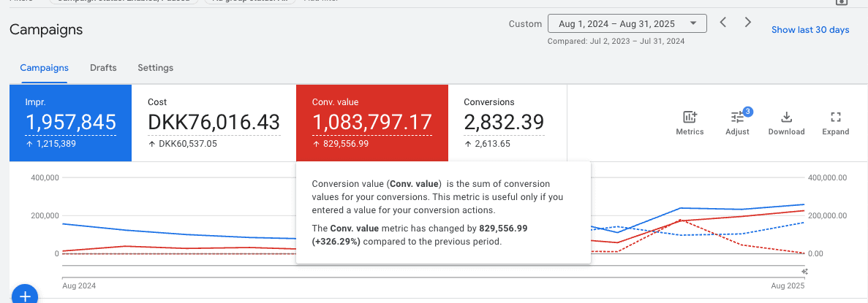Expand the chart to full view
Screen dimensions: 868x303
point(835,123)
